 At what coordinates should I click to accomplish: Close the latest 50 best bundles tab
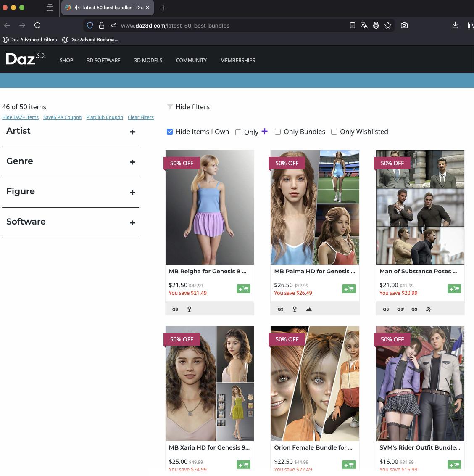pyautogui.click(x=147, y=8)
